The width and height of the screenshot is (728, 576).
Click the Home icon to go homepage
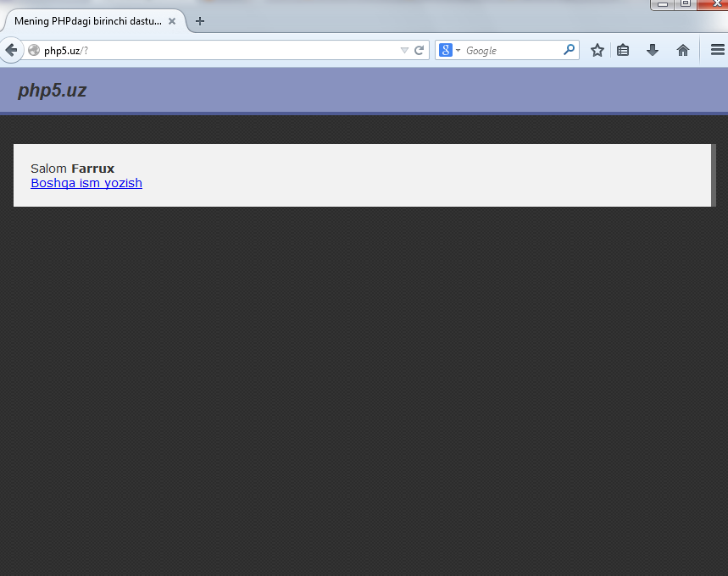(682, 50)
